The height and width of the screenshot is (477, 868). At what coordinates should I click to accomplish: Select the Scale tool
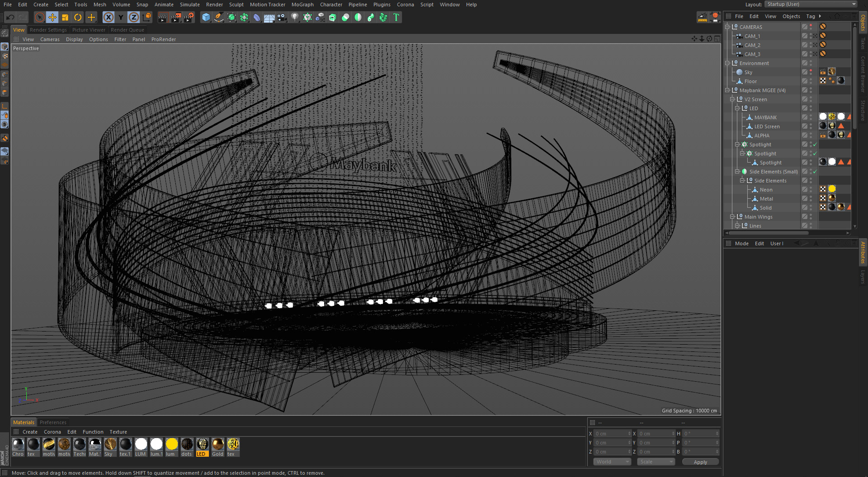pos(65,17)
